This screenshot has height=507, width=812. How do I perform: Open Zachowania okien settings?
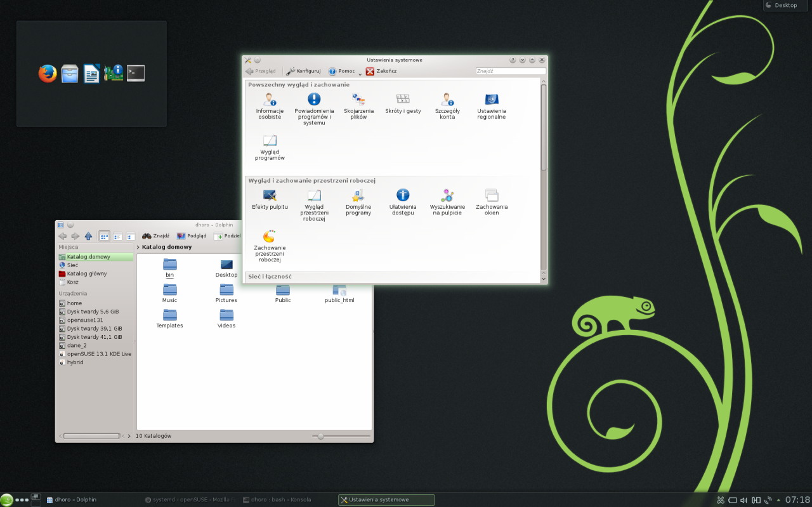click(x=492, y=202)
